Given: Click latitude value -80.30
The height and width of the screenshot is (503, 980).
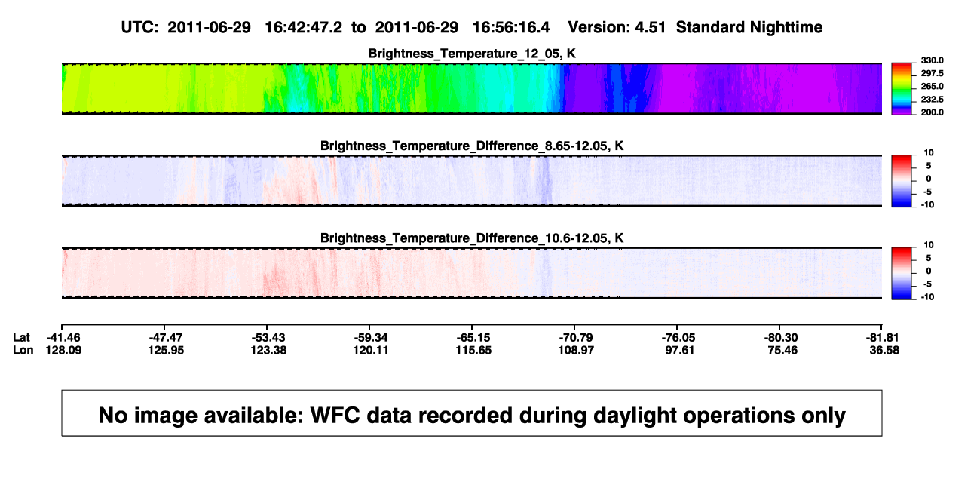Looking at the screenshot, I should [779, 337].
